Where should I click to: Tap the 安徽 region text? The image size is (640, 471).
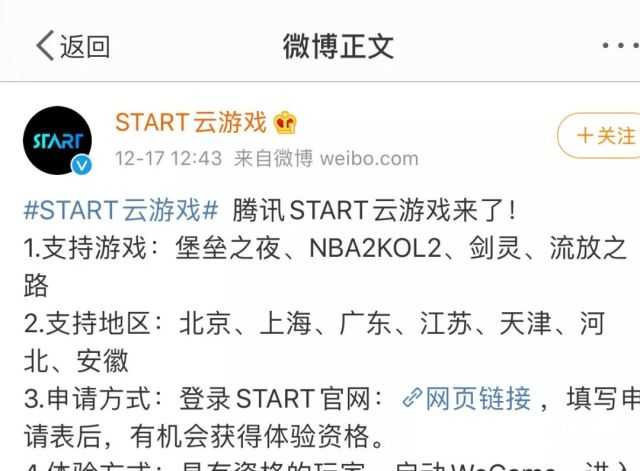pyautogui.click(x=102, y=361)
